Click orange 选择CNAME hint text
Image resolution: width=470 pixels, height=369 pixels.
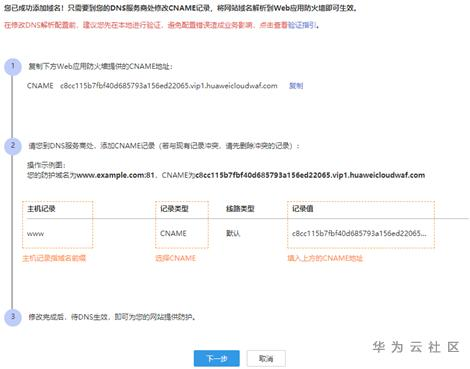(x=175, y=258)
